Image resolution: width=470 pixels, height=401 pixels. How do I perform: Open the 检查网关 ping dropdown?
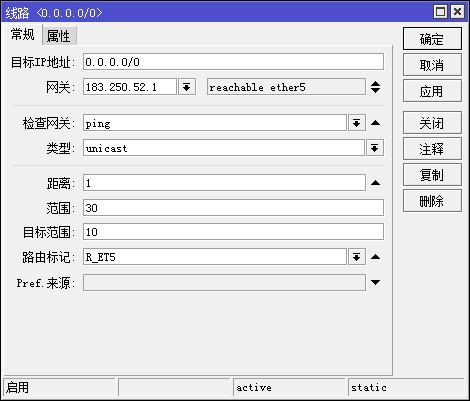(357, 123)
